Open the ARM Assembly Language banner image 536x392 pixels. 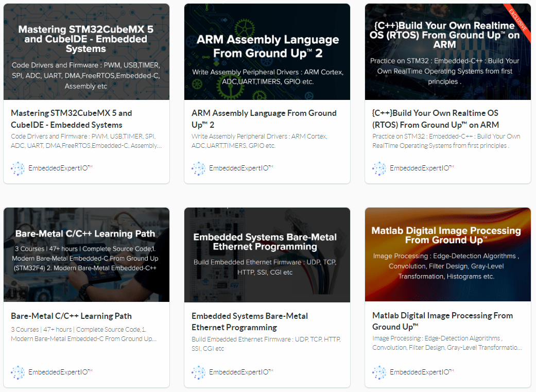(267, 52)
